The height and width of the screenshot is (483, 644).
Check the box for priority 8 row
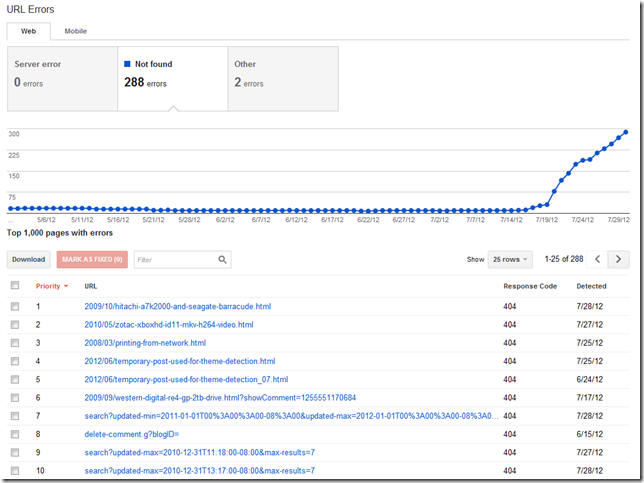pos(15,434)
